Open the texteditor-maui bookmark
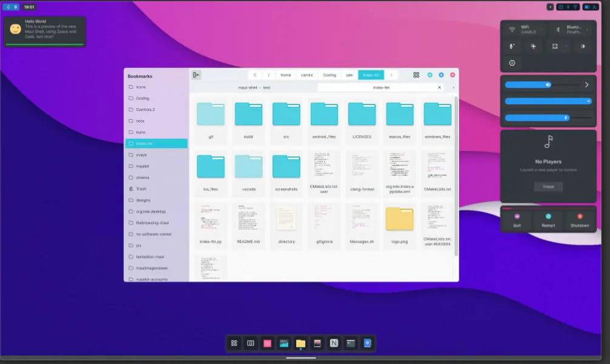This screenshot has width=610, height=364. click(x=157, y=257)
